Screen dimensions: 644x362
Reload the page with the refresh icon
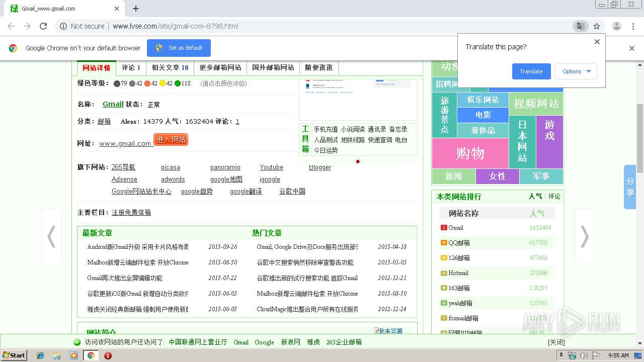click(x=43, y=26)
